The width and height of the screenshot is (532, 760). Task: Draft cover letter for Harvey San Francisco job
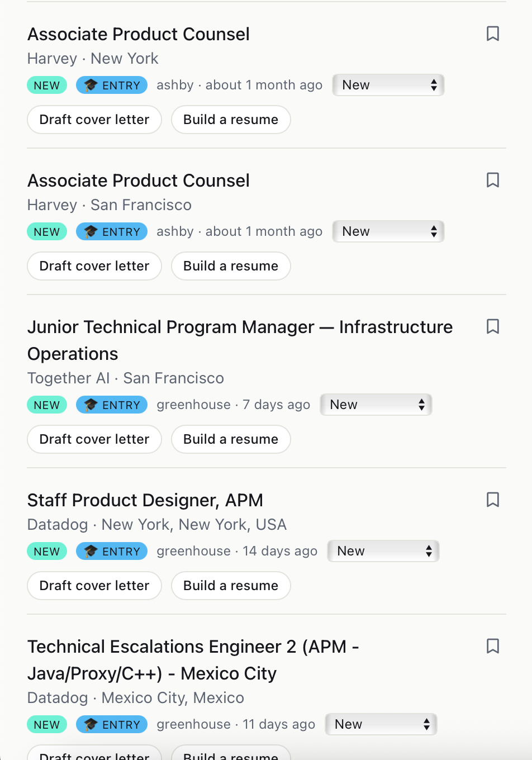[x=94, y=266]
